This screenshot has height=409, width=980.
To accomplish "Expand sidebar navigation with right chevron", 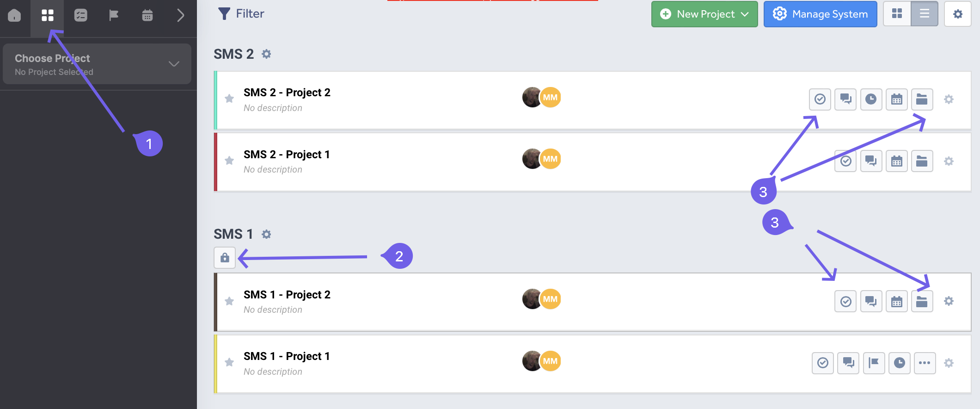I will click(x=181, y=15).
